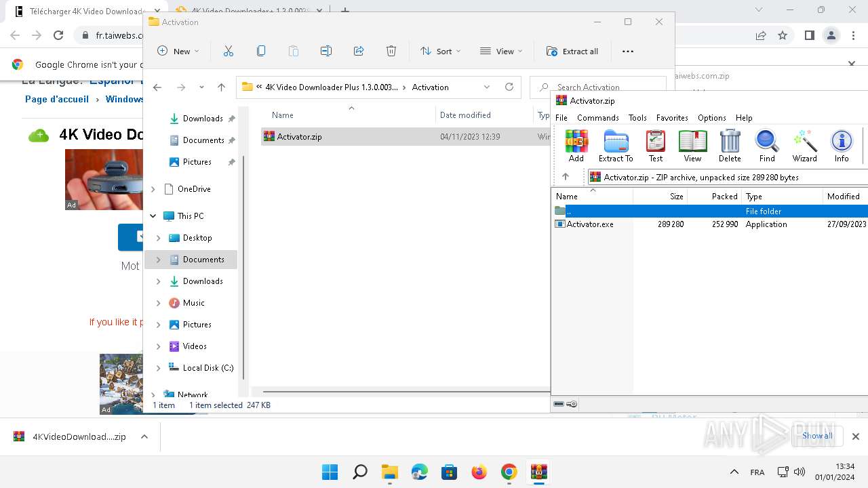Click Extract all in Explorer toolbar

point(572,51)
